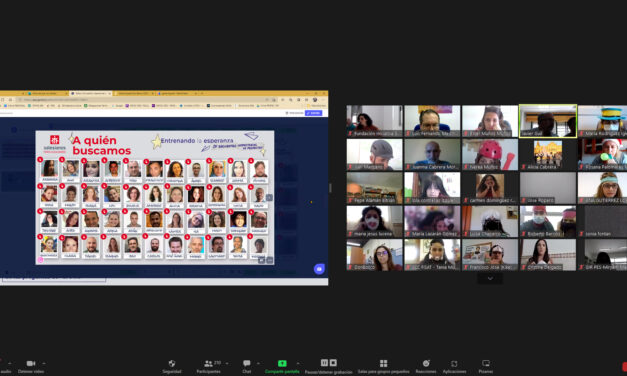Open the Pizarras whiteboard
The image size is (627, 376).
pos(486,366)
